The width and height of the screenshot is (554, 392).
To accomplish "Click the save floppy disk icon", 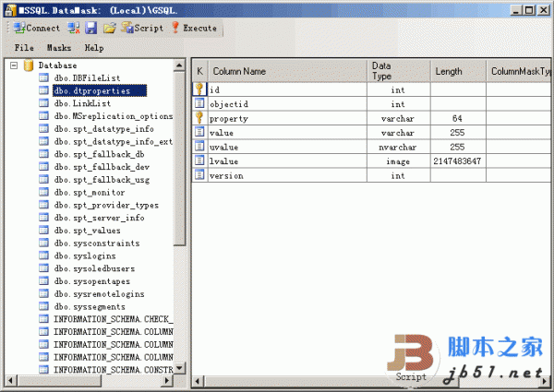I will (90, 28).
